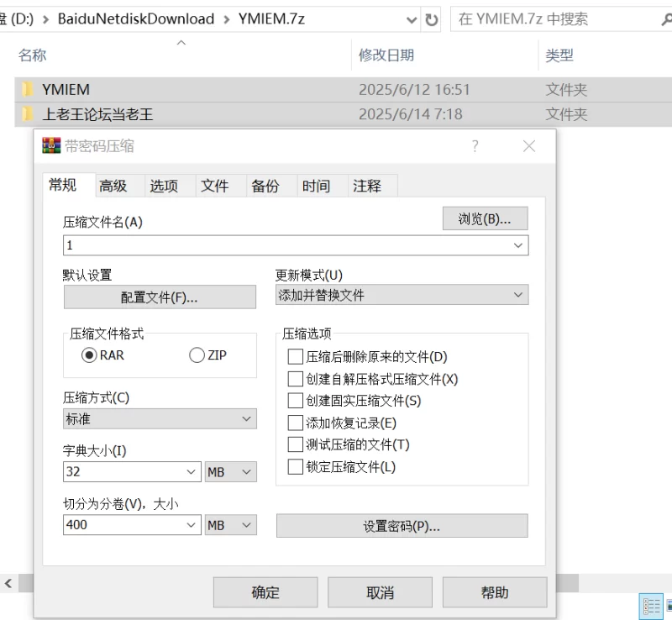
Task: Click date 2025/6/14 7:18 cell
Action: pos(411,114)
